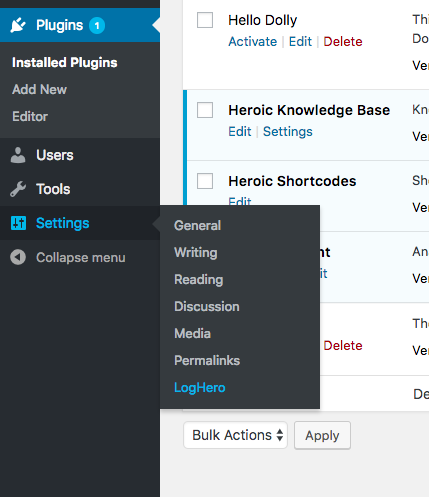
Task: Choose Permalinks from Settings submenu
Action: (207, 360)
